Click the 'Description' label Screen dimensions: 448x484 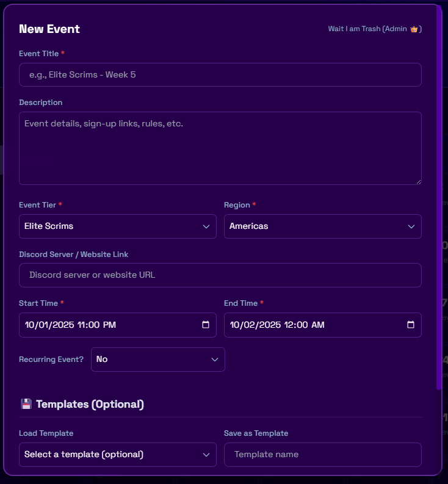tap(41, 103)
